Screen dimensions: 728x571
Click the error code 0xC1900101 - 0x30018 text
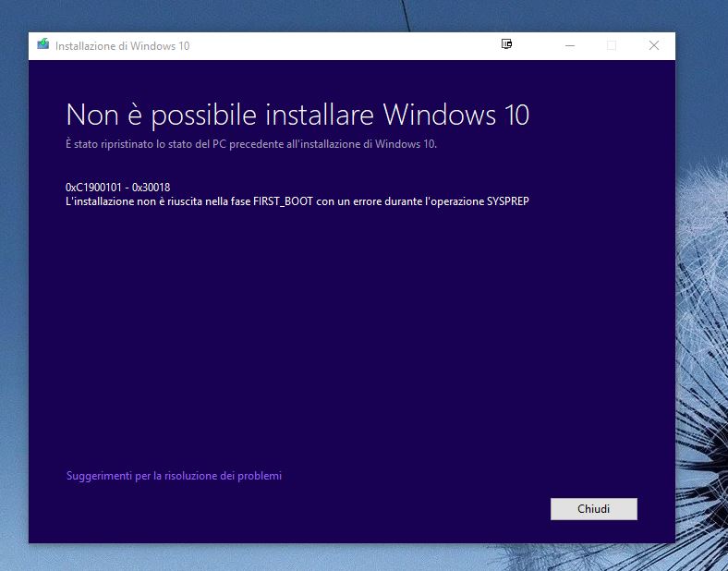click(x=118, y=187)
